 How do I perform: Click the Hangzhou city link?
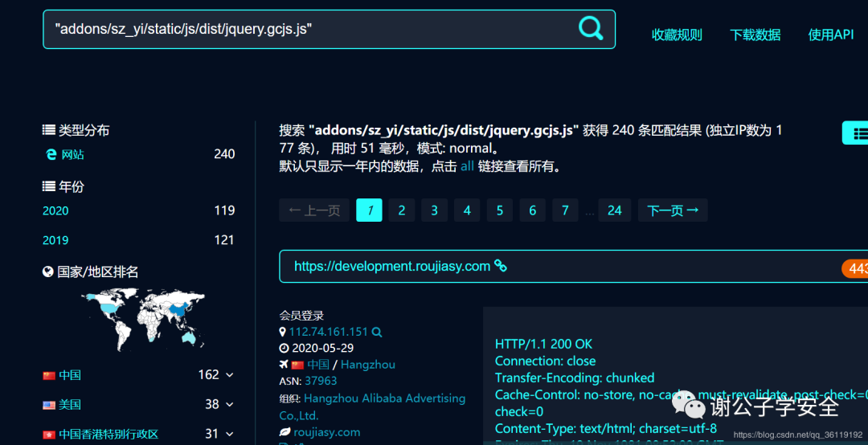tap(368, 365)
